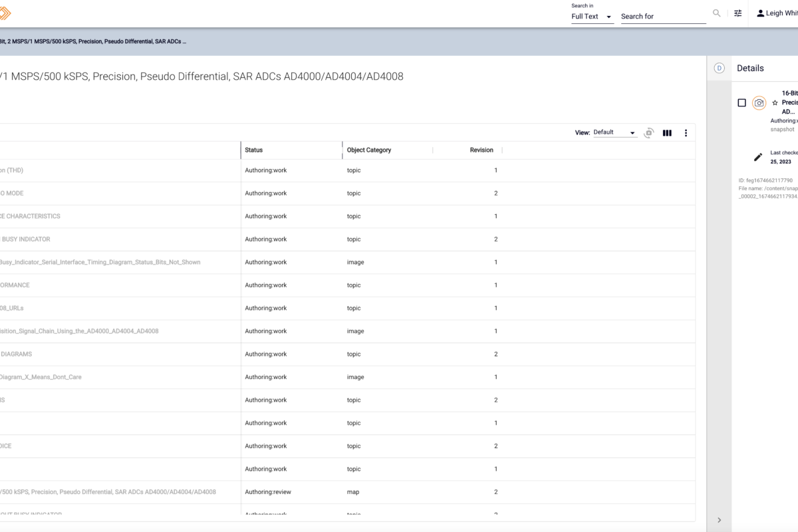Select the table row ending AD4000/AD4004/AD4008

(x=347, y=492)
